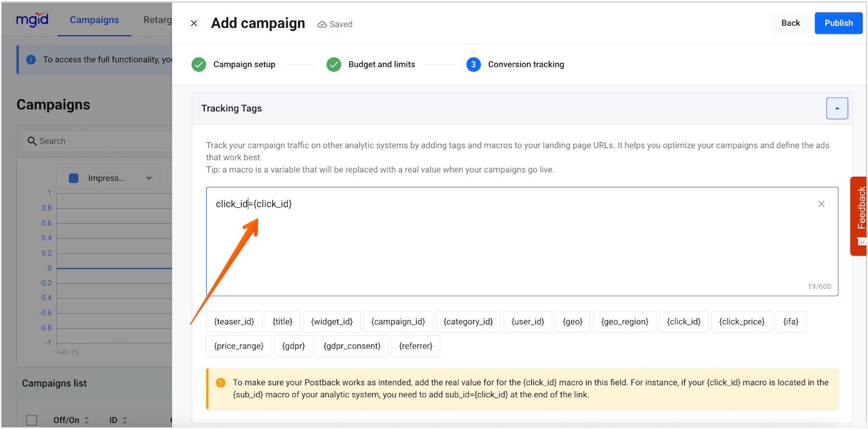Open the Feedback side tab
This screenshot has width=868, height=429.
tap(860, 215)
